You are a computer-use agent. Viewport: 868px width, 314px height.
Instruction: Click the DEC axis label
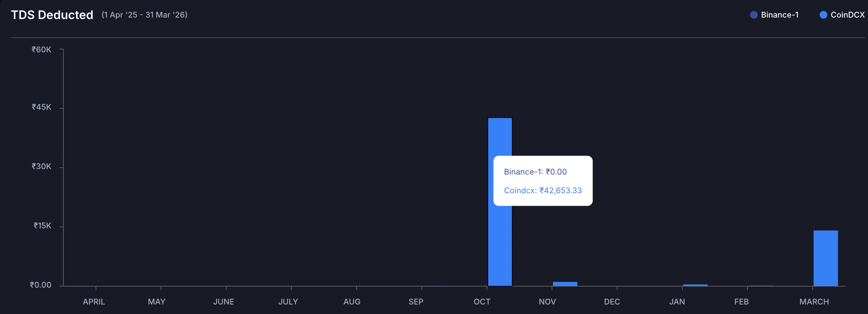612,302
